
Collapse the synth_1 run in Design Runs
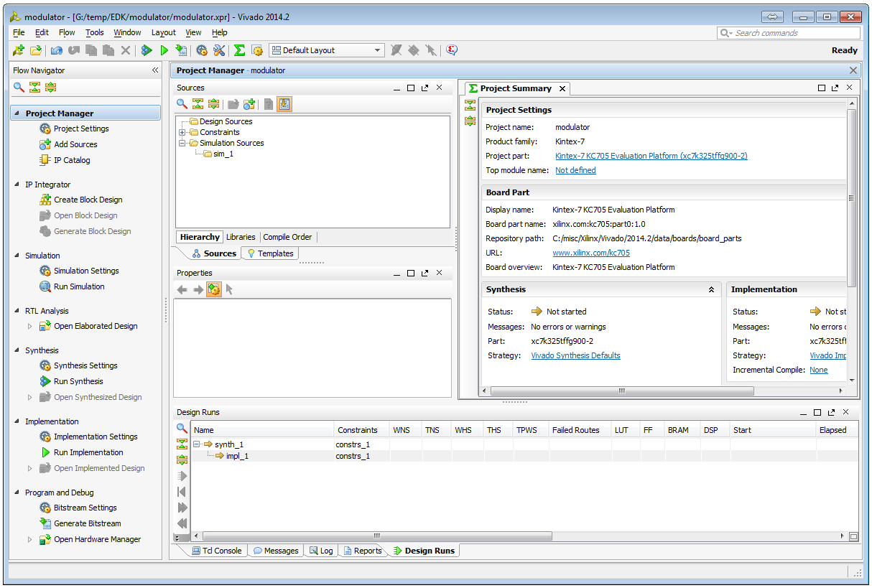pyautogui.click(x=196, y=445)
